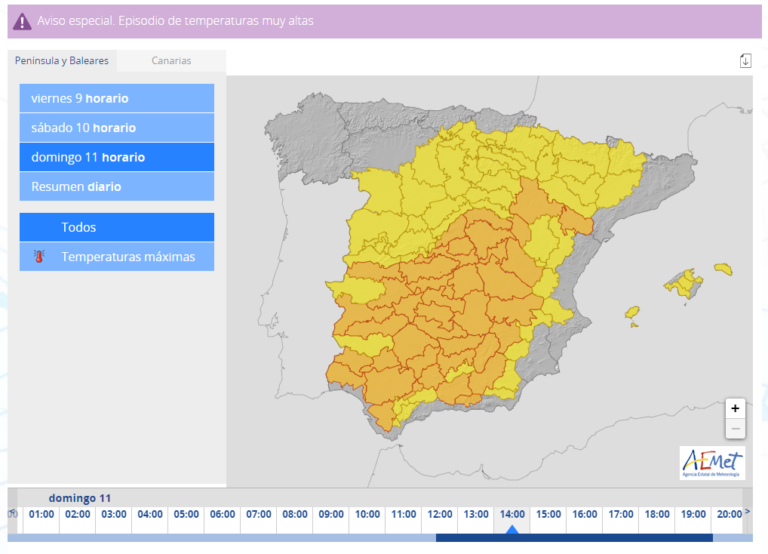This screenshot has width=768, height=554.
Task: Select 05:00 on the timeline
Action: tap(186, 514)
